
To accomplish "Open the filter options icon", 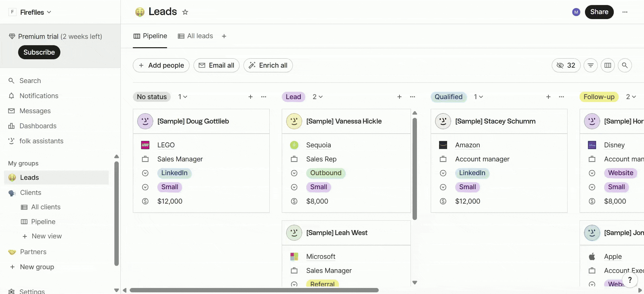I will 591,65.
